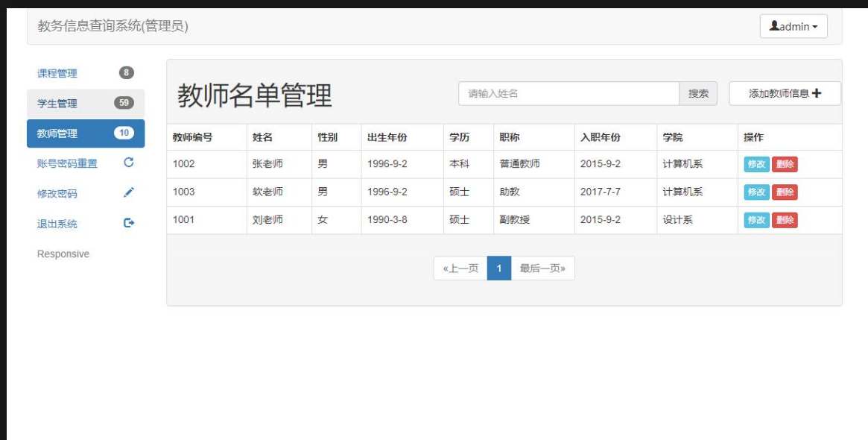Click the pencil icon beside 修改密码
The width and height of the screenshot is (868, 440).
point(128,192)
